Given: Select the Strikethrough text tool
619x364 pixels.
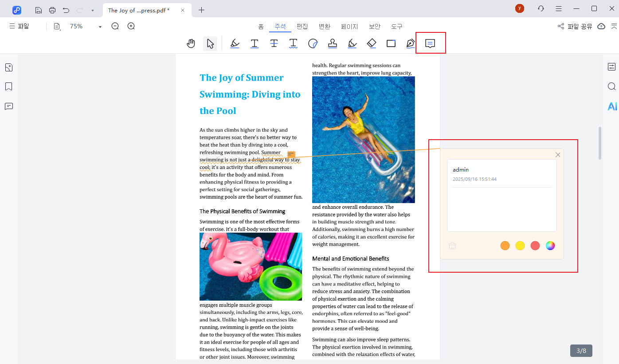Looking at the screenshot, I should point(274,43).
